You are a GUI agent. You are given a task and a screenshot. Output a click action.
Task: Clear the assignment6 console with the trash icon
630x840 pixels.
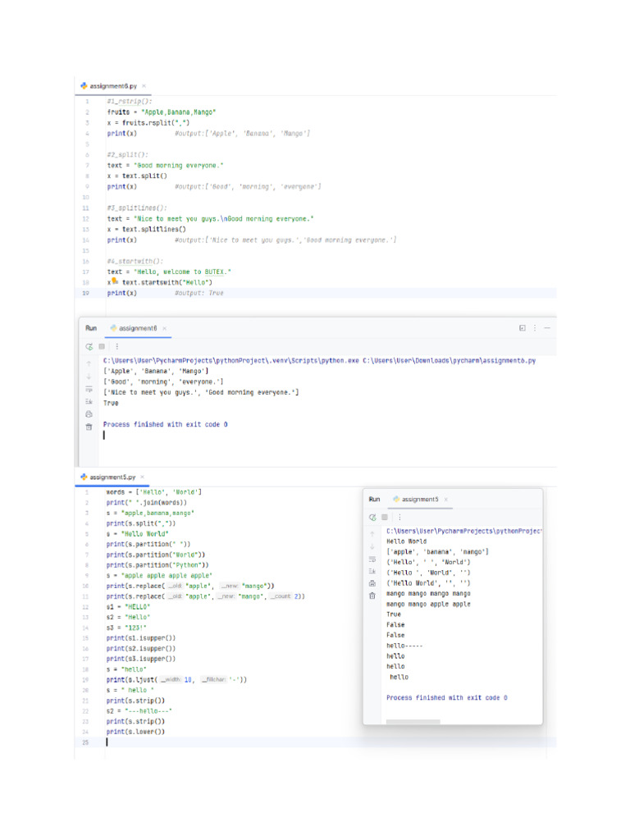tap(89, 427)
